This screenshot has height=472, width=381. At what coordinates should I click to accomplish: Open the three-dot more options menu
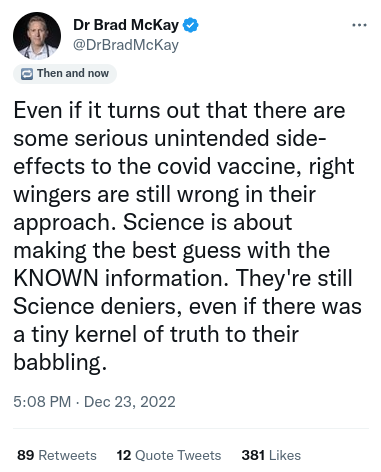[360, 25]
